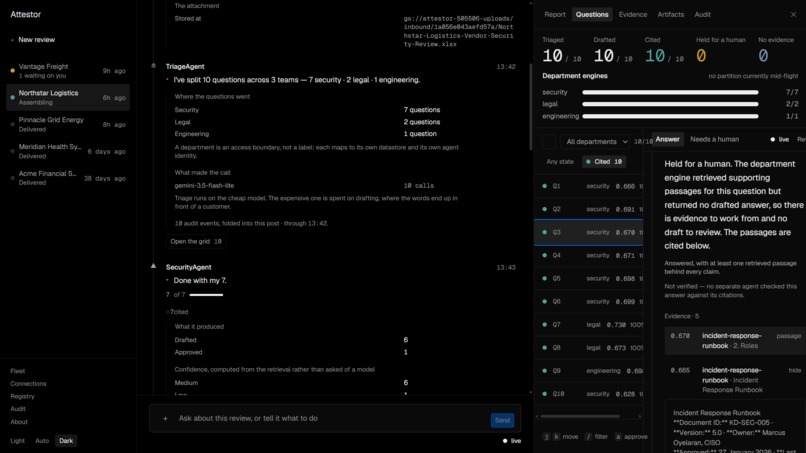This screenshot has width=806, height=453.
Task: Show passage for 0.670 evidence item
Action: tap(789, 336)
